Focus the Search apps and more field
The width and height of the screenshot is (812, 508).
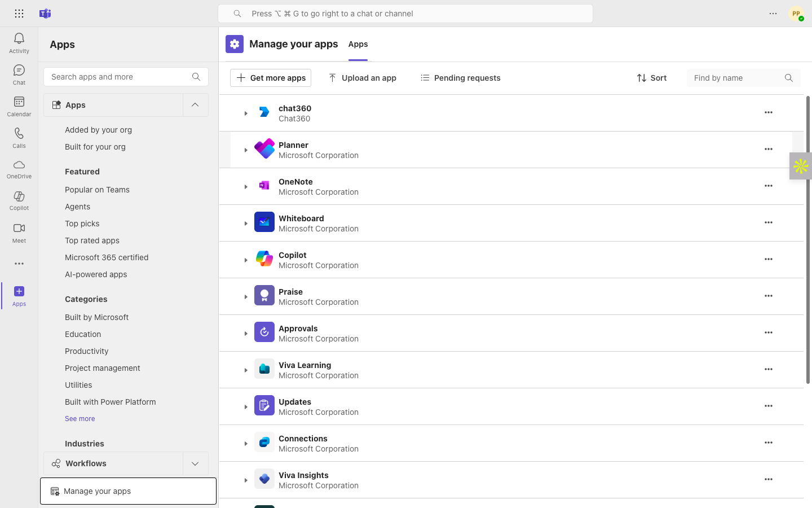click(126, 77)
